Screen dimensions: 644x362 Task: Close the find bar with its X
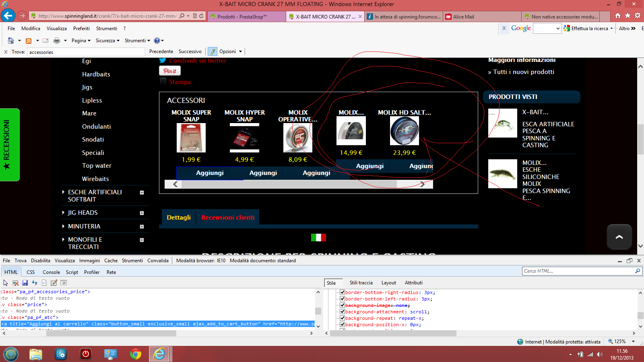coord(6,52)
